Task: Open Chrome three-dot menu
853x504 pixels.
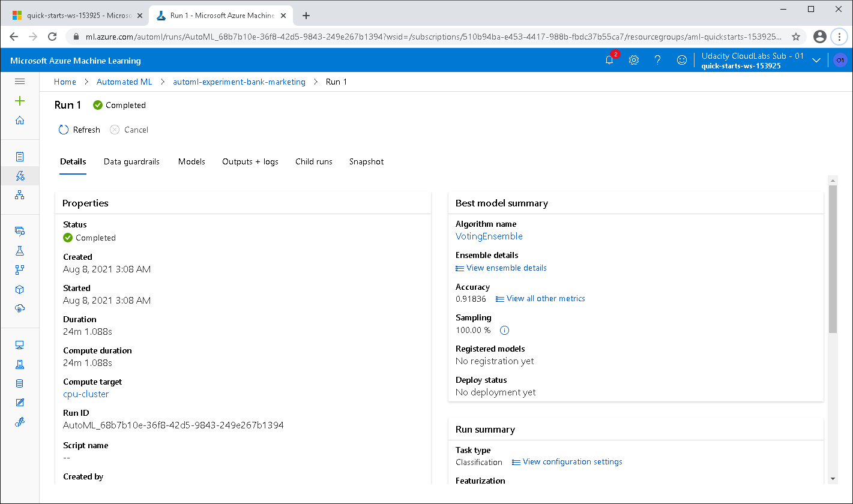Action: [x=839, y=37]
